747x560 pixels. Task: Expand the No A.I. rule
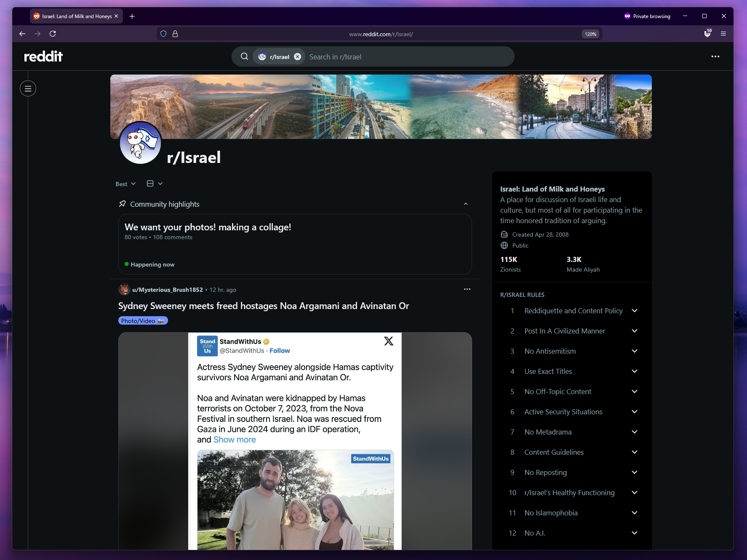(x=635, y=533)
